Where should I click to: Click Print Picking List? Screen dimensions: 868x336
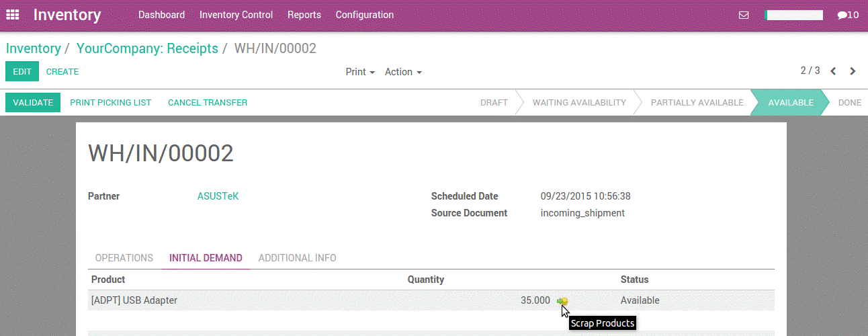click(x=111, y=103)
